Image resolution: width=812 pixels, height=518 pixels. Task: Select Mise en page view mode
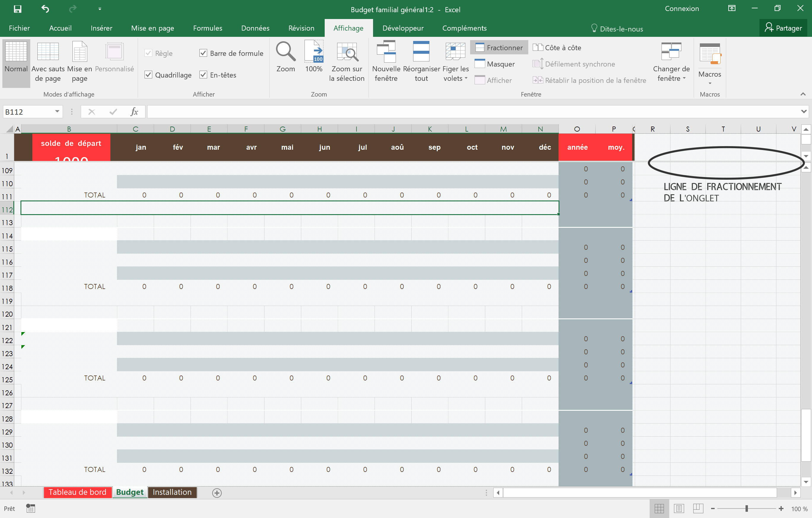tap(80, 52)
